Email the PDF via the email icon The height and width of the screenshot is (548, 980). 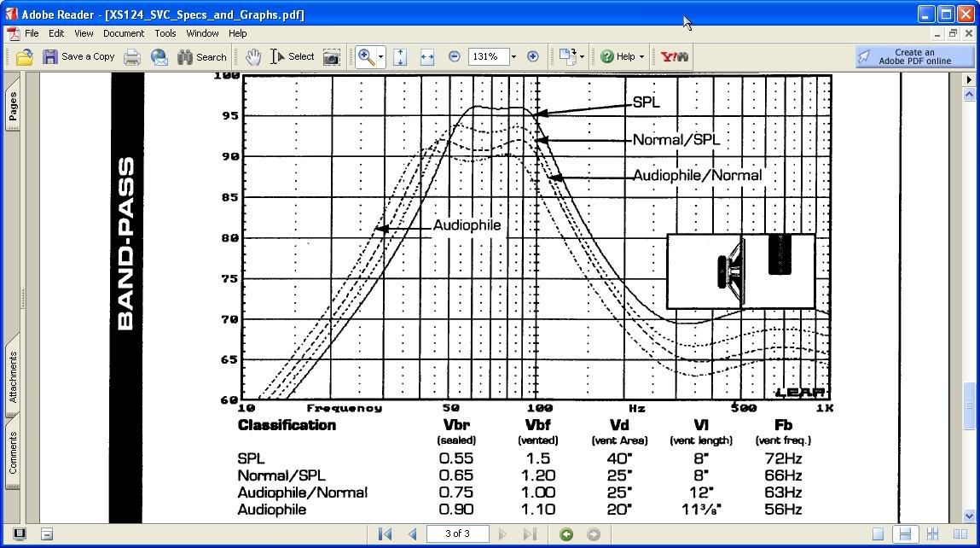[x=159, y=56]
